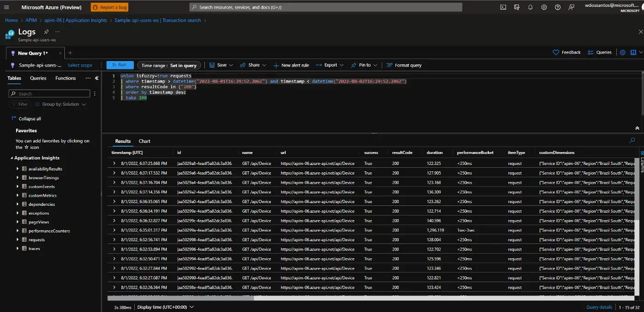Go to Home in the breadcrumb
Screen dimensions: 644x312
tap(11, 20)
